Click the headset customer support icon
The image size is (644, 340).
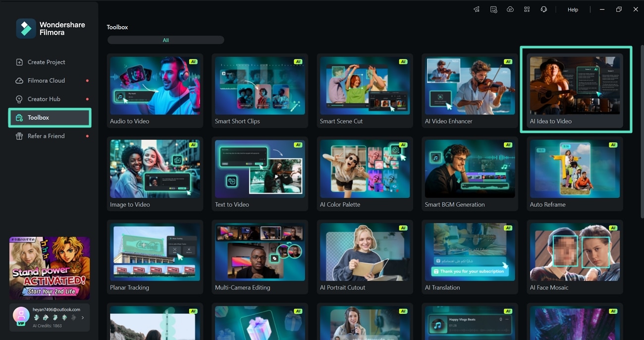click(544, 9)
